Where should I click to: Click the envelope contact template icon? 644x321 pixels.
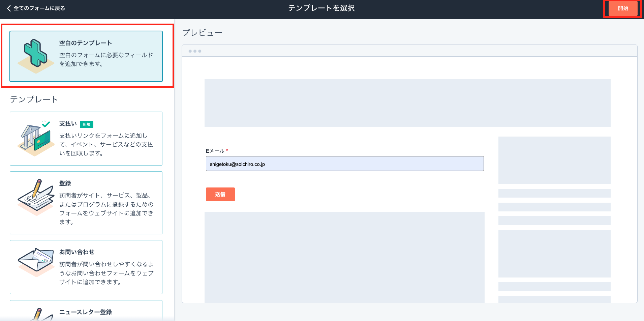pos(36,262)
